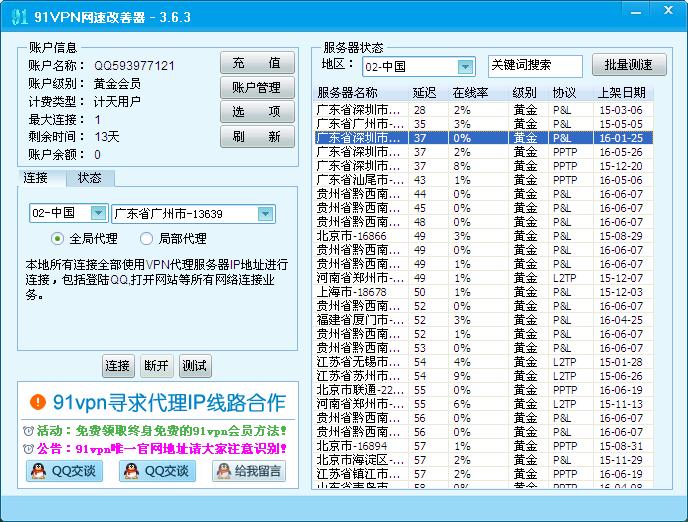
Task: Open the first QQ交谈 chat button
Action: pyautogui.click(x=64, y=471)
